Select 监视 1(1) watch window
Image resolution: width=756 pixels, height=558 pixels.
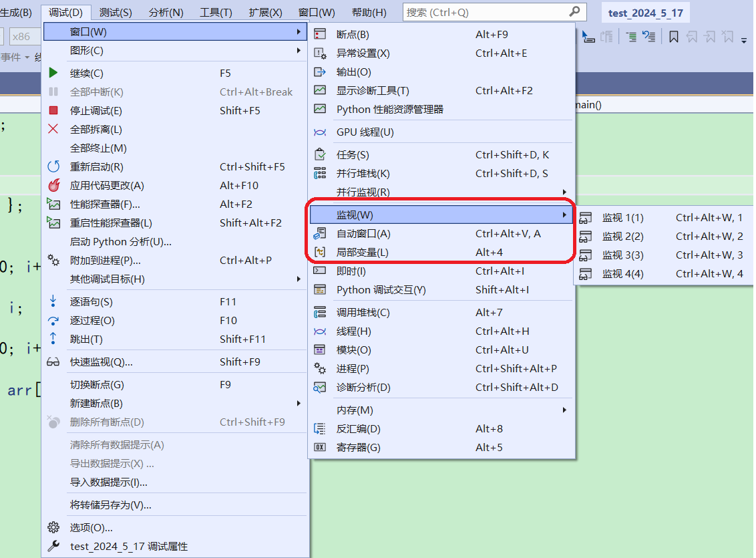click(x=664, y=217)
